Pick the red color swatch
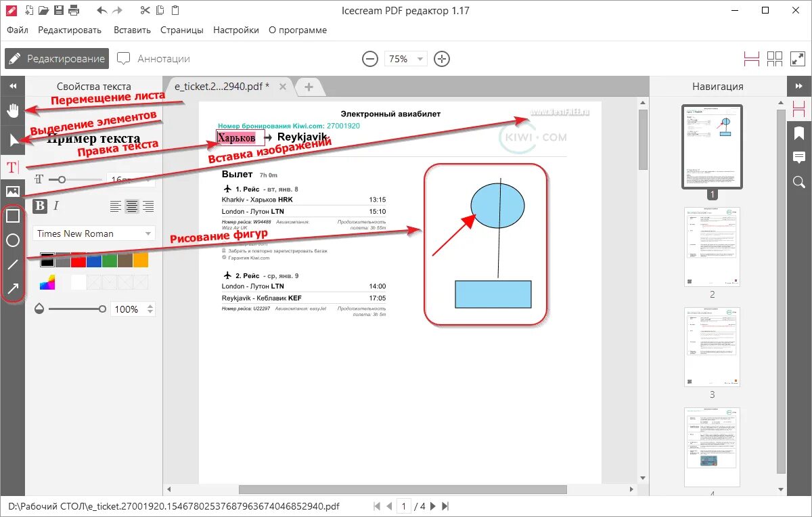Screen dimensions: 812x517 pos(78,260)
